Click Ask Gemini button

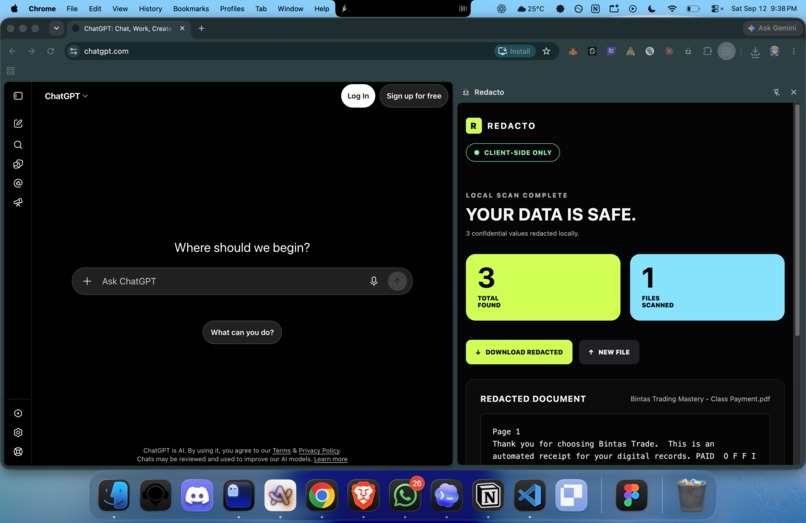click(x=772, y=28)
